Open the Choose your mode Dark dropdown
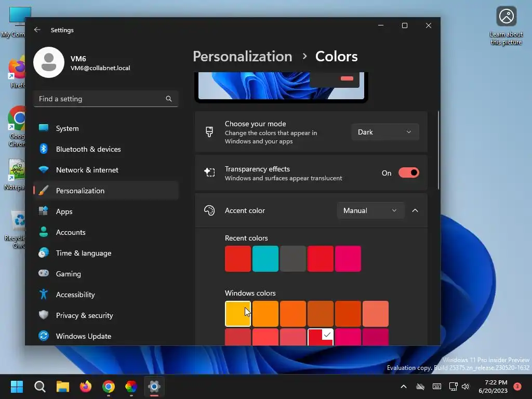Screen dimensions: 532x399 click(385, 132)
